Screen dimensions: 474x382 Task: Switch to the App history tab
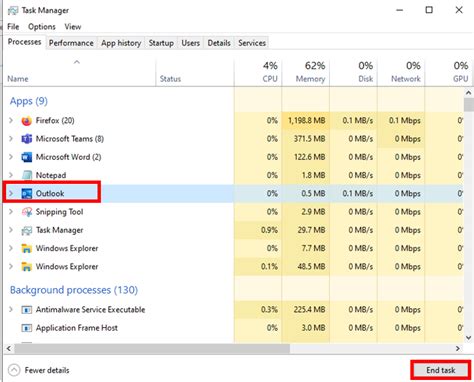pyautogui.click(x=121, y=43)
